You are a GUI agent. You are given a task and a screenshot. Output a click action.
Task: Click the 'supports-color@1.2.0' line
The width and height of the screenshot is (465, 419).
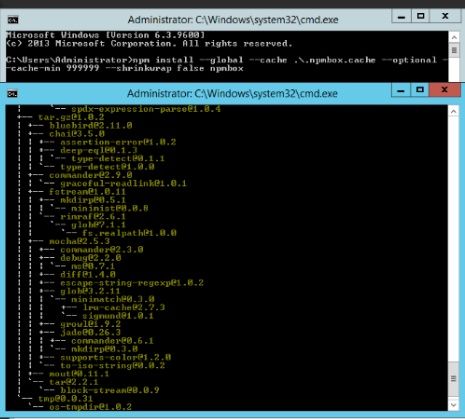(x=116, y=358)
